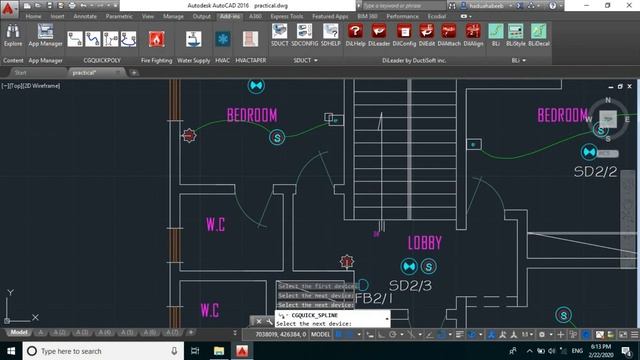Launch the DilAlign tool
The height and width of the screenshot is (360, 640).
tap(473, 35)
